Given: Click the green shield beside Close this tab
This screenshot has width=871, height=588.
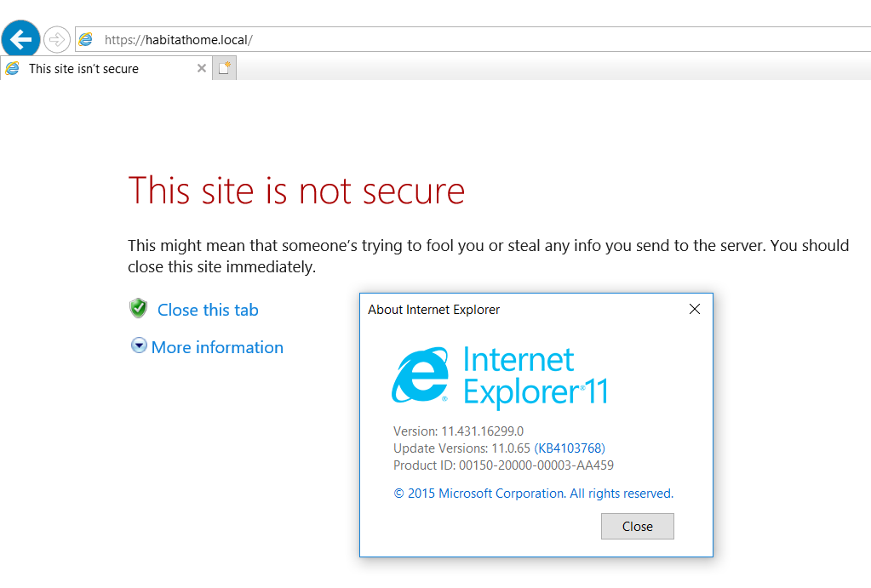Looking at the screenshot, I should tap(138, 308).
